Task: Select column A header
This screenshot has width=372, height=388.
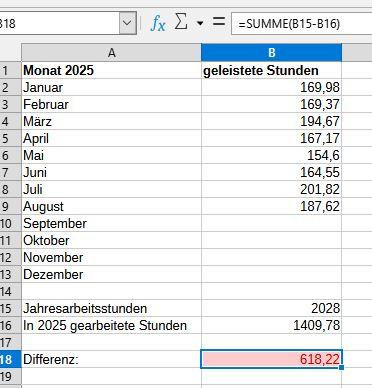Action: [x=111, y=53]
